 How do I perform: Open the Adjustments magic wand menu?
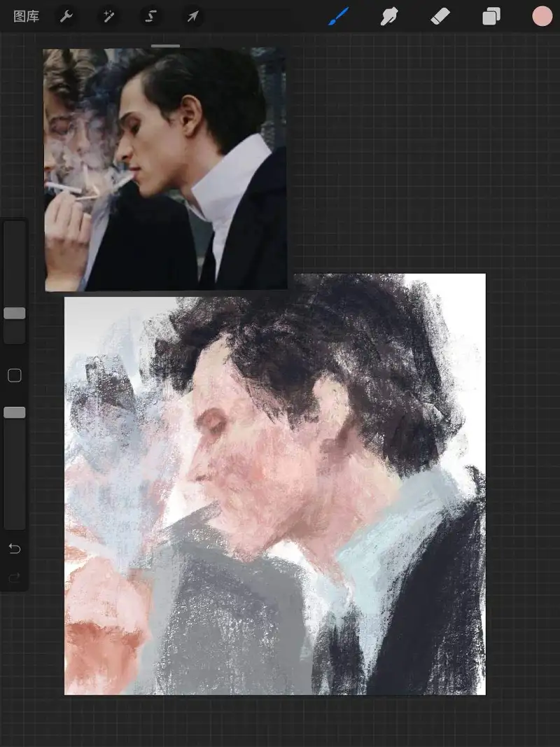click(x=108, y=17)
